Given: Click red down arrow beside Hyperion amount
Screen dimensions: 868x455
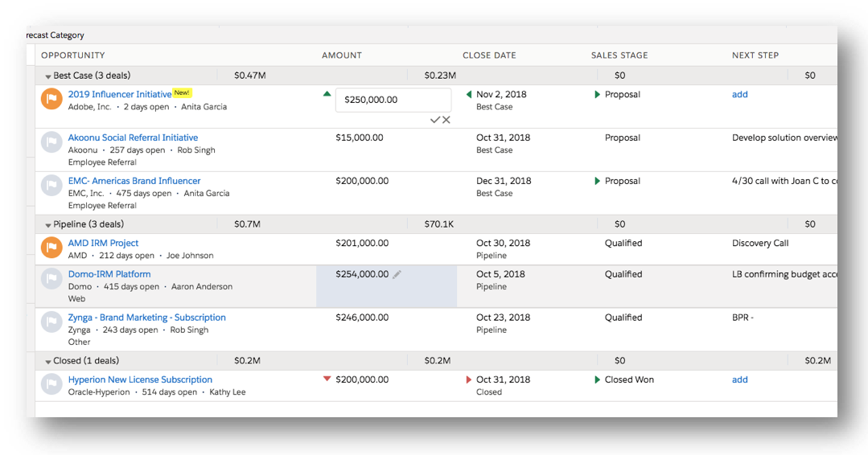Looking at the screenshot, I should tap(327, 379).
